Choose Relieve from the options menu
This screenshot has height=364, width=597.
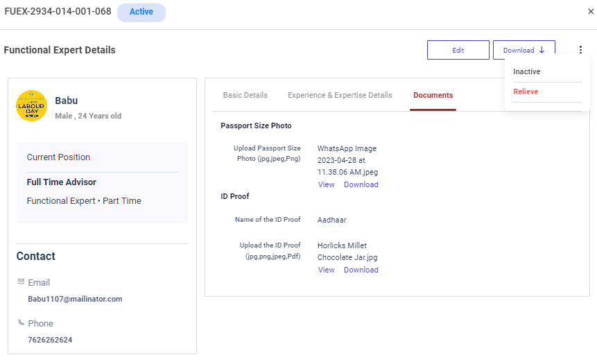[526, 92]
